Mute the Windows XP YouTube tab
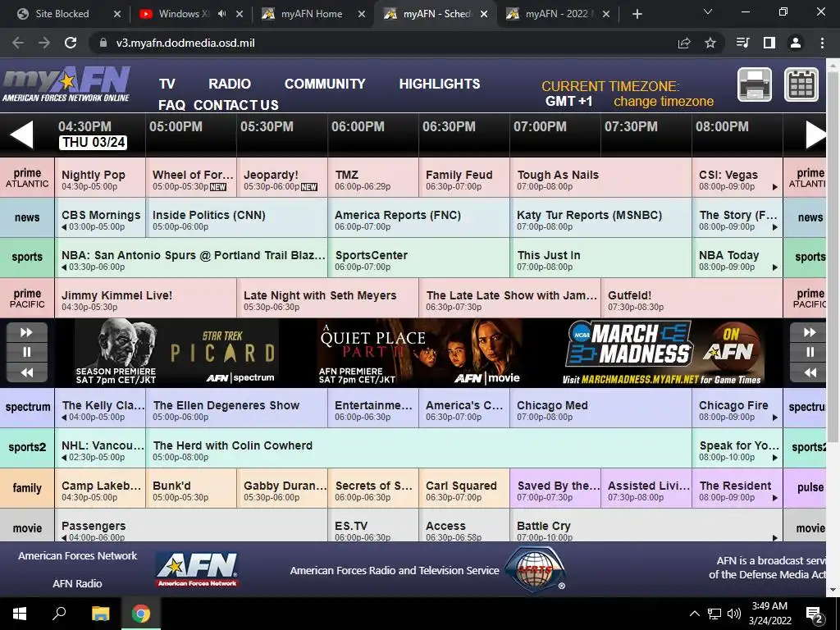 point(221,14)
